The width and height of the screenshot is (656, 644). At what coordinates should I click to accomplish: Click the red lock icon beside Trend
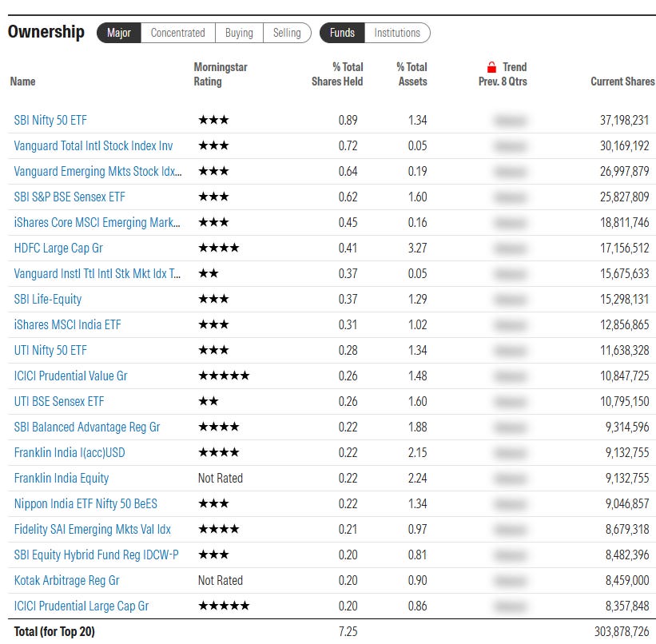point(491,67)
